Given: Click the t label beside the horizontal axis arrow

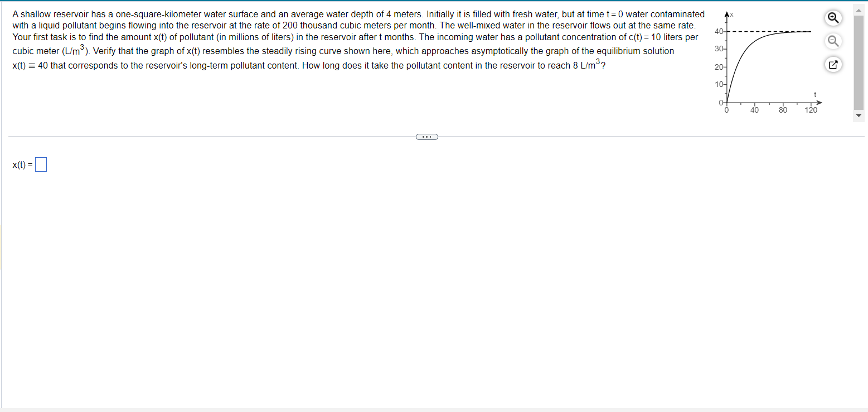Looking at the screenshot, I should pyautogui.click(x=815, y=96).
